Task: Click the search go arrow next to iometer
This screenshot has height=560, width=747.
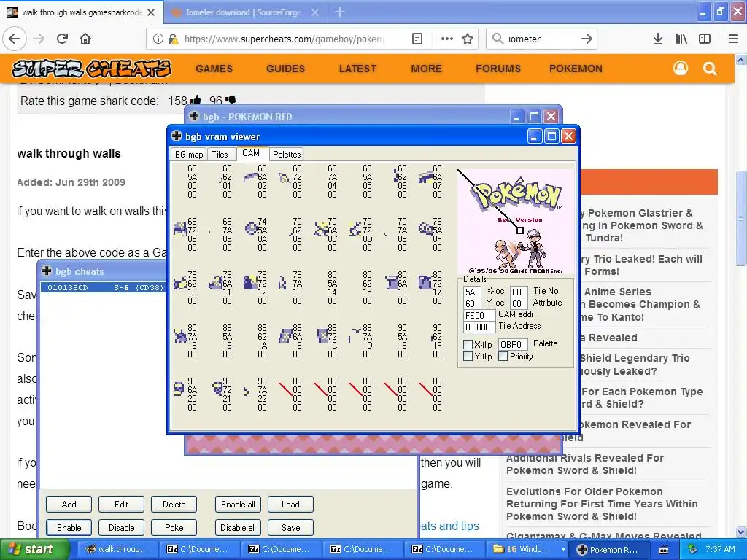Action: click(x=587, y=39)
